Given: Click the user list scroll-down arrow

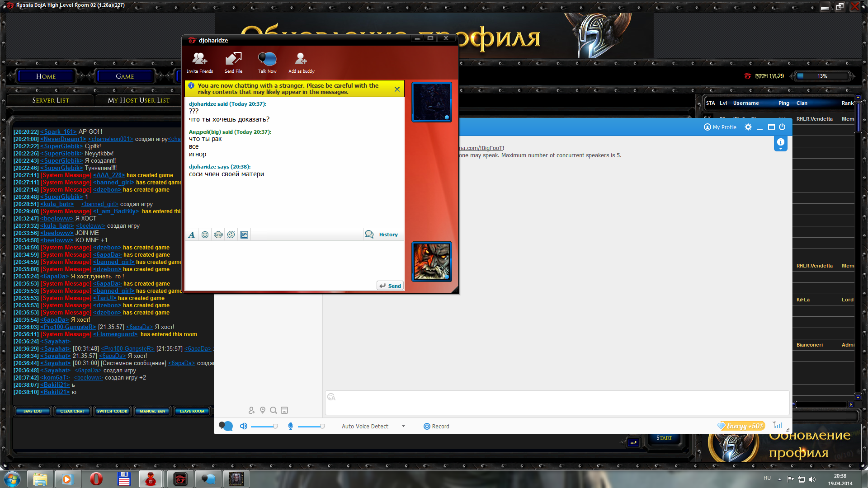Looking at the screenshot, I should 858,398.
